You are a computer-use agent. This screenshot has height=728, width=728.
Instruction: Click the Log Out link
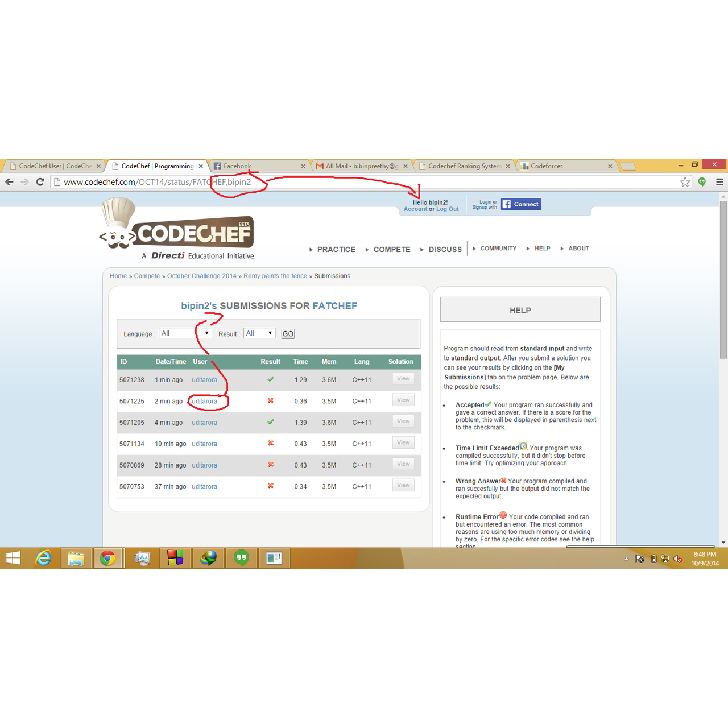pyautogui.click(x=448, y=209)
